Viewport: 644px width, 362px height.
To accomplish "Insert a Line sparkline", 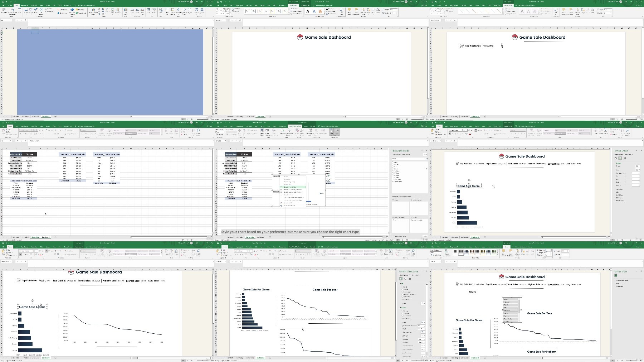I will [x=132, y=11].
